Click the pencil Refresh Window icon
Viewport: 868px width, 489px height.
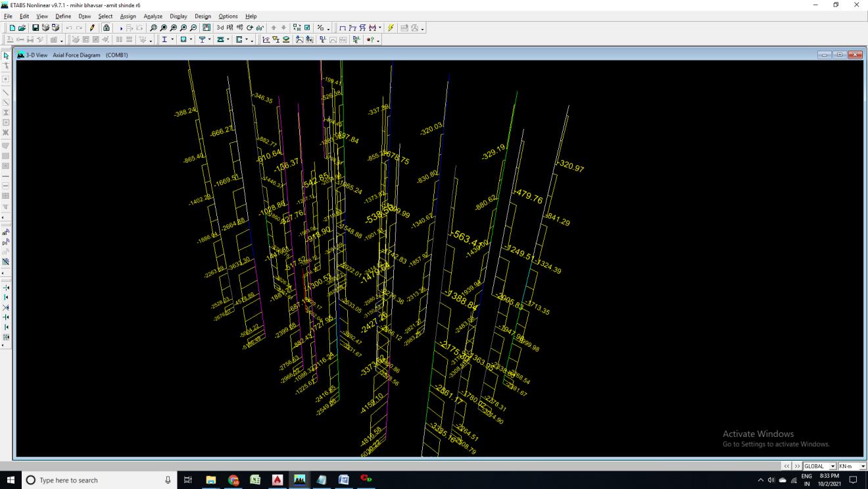tap(92, 28)
